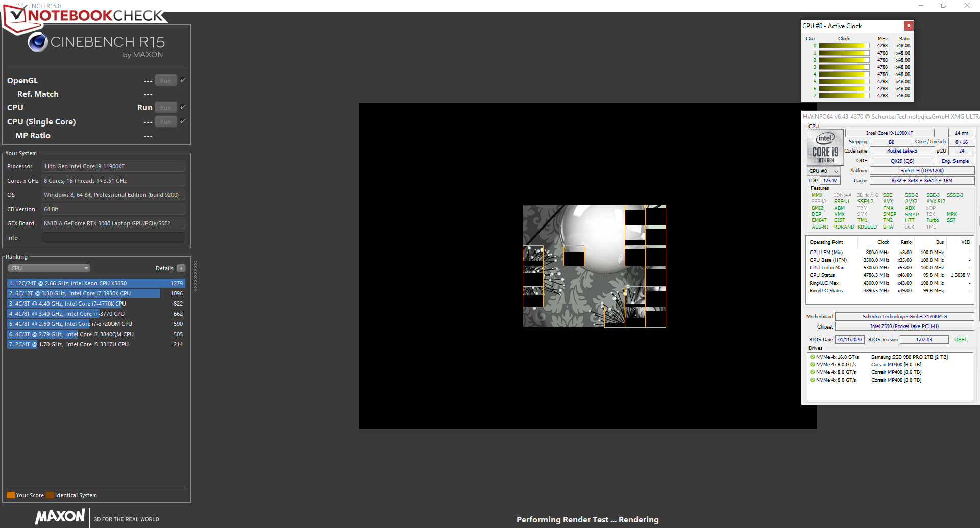Image resolution: width=980 pixels, height=528 pixels.
Task: Minimize the Cinebench window
Action: coord(921,5)
